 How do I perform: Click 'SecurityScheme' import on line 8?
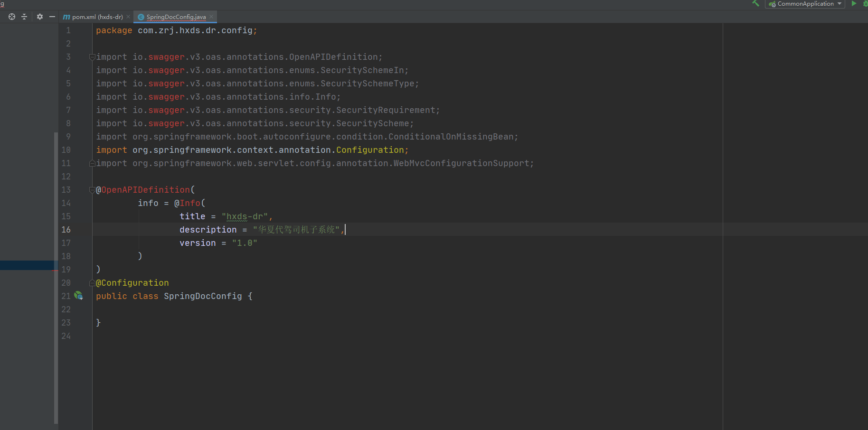pos(373,123)
